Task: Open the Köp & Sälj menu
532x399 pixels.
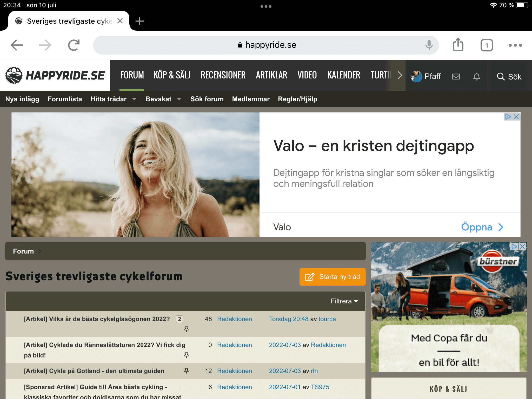Action: pyautogui.click(x=172, y=75)
